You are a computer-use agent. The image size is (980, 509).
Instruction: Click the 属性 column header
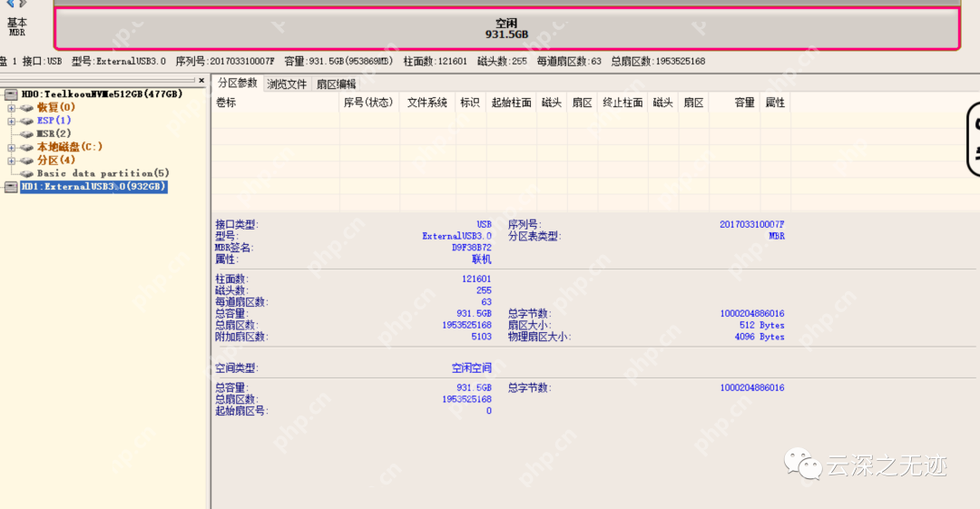coord(775,103)
